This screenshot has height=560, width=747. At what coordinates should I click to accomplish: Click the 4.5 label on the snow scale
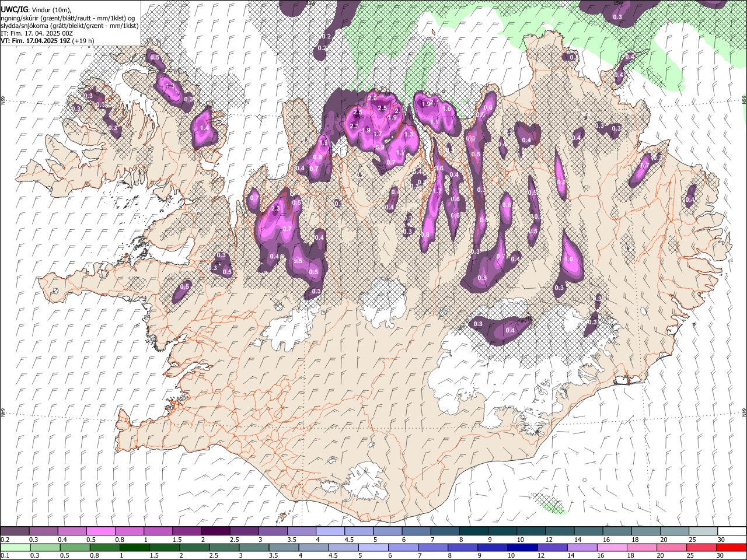(x=348, y=540)
